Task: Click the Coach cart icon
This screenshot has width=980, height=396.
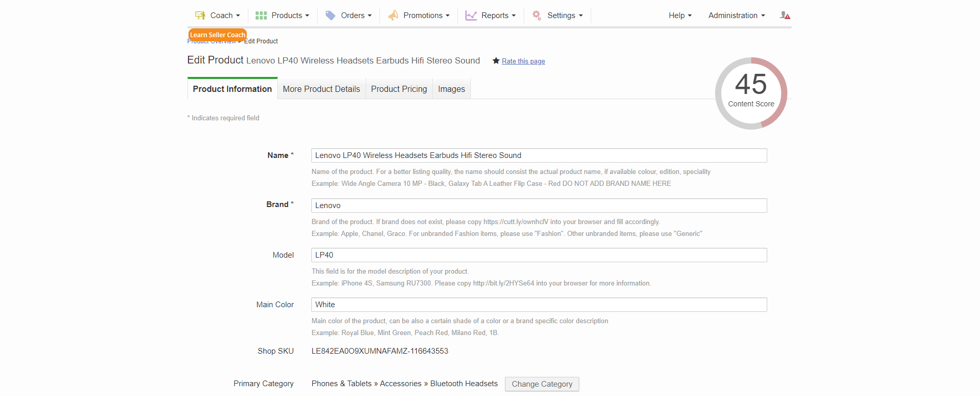Action: (200, 15)
